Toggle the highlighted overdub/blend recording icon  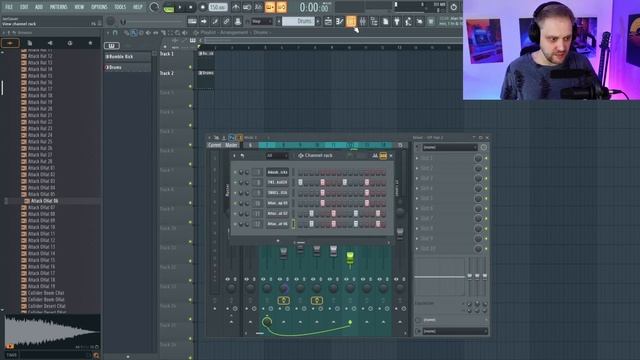coord(270,7)
